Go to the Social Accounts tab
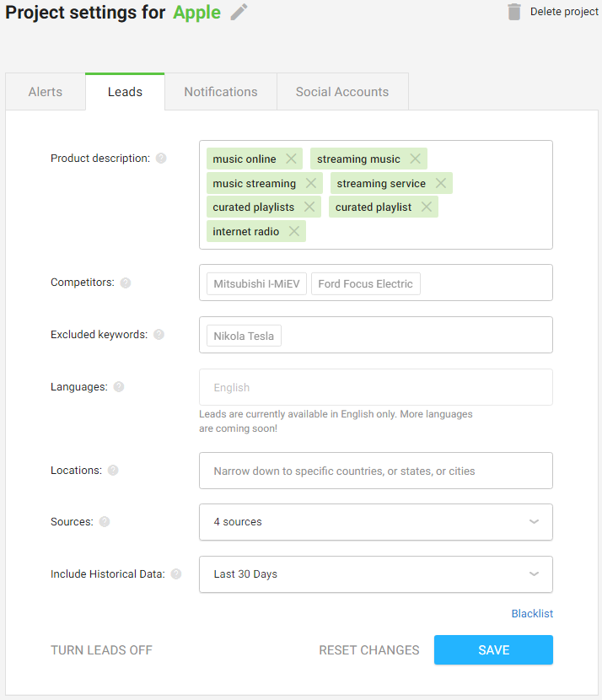The width and height of the screenshot is (602, 700). pos(342,92)
